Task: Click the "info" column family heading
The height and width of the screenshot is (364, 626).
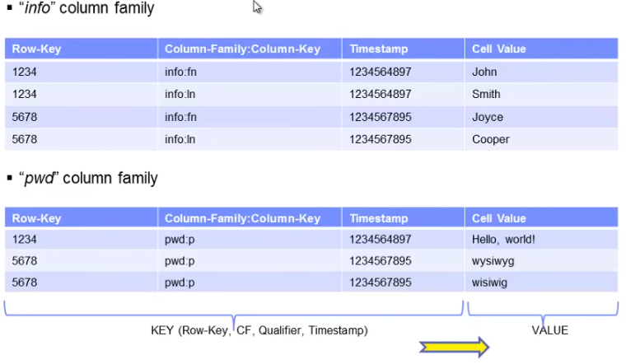Action: coord(86,8)
